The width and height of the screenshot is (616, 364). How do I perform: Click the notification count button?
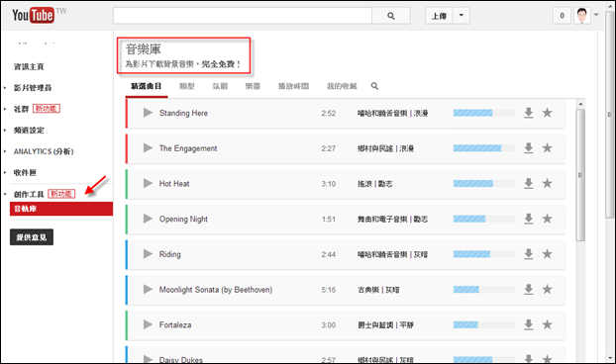click(562, 16)
